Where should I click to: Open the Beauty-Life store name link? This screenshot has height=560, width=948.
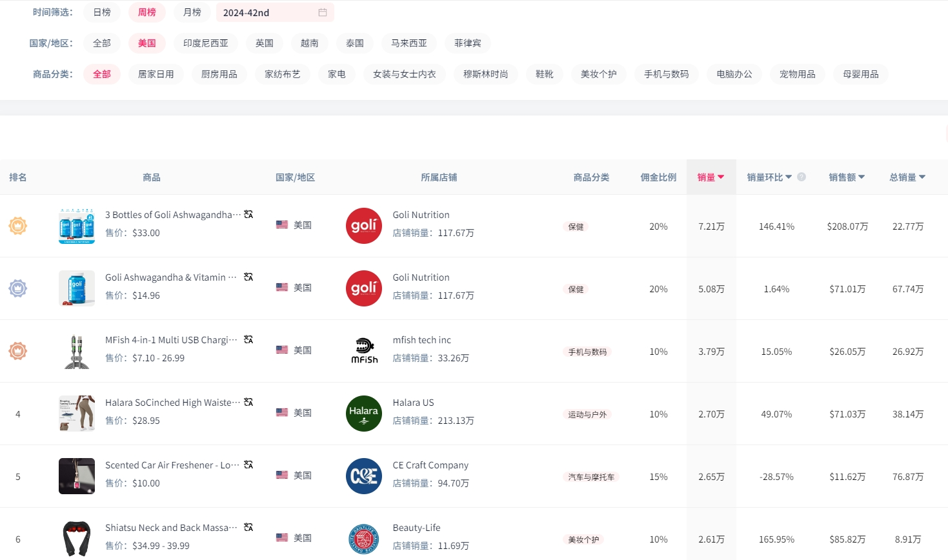[x=416, y=528]
